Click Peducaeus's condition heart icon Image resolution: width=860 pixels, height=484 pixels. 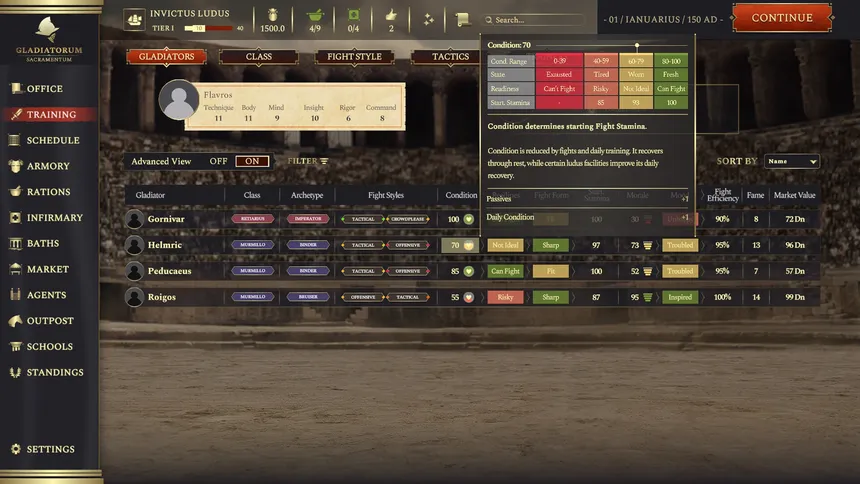(x=468, y=271)
